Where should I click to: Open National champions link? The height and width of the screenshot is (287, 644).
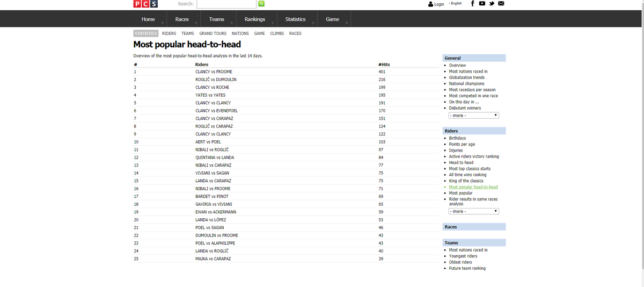(x=466, y=83)
